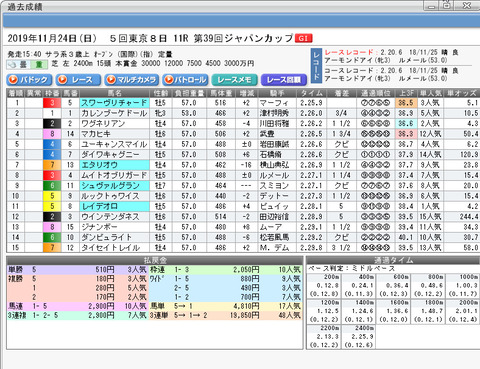Click green frame 6 cell for ダンビュライト
This screenshot has height=369, width=480.
(x=52, y=237)
